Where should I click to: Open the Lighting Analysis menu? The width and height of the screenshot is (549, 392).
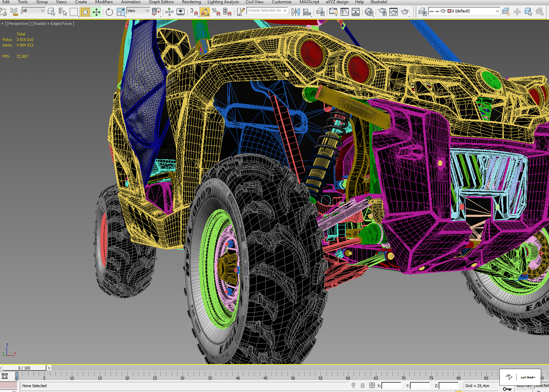223,2
